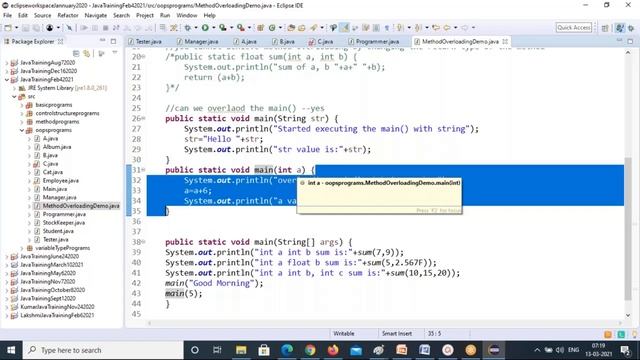Image resolution: width=640 pixels, height=360 pixels.
Task: Open the Window menu
Action: click(187, 16)
